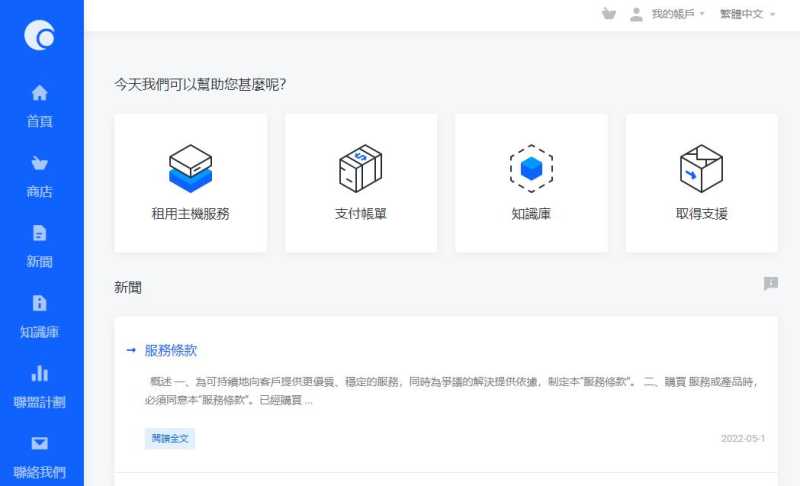The image size is (800, 486).
Task: Select the 商店 label in the sidebar
Action: click(39, 192)
